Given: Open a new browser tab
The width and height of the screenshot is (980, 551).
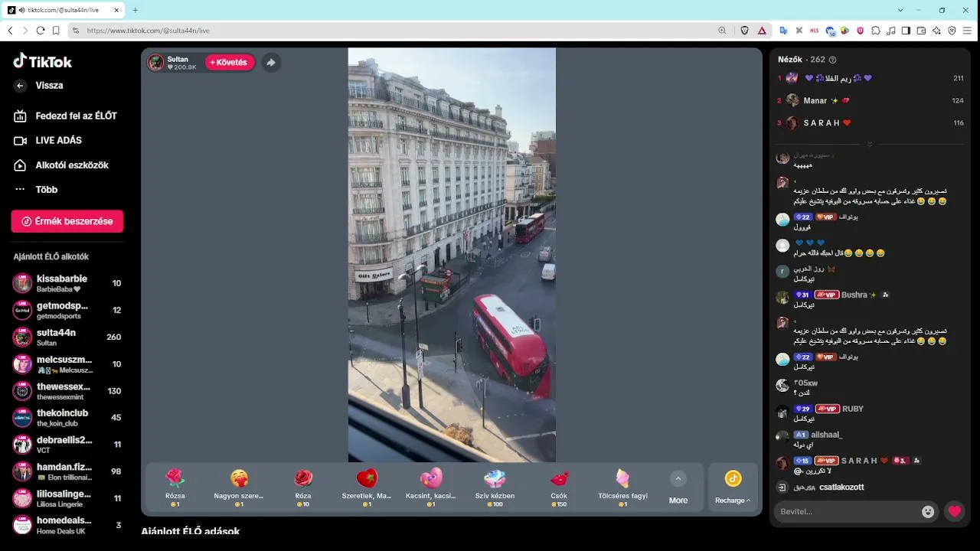Looking at the screenshot, I should point(136,10).
